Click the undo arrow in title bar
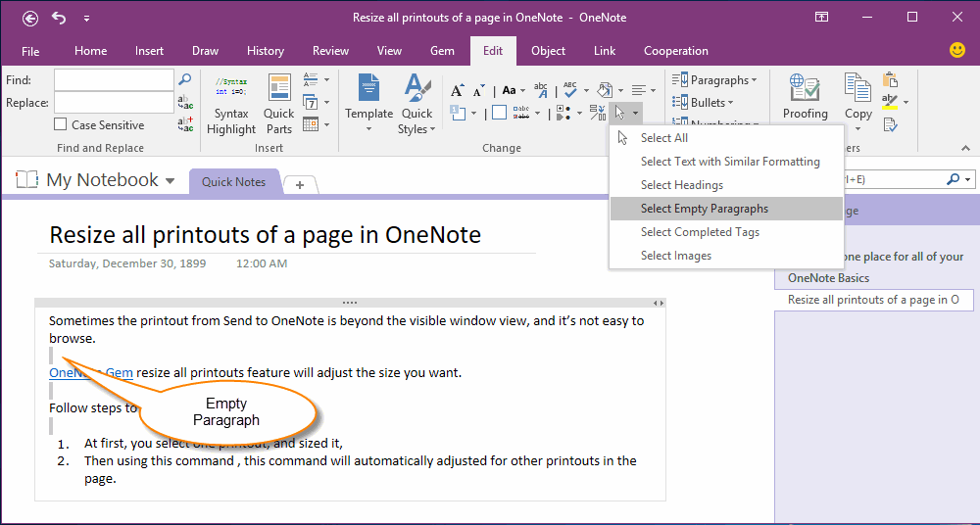Viewport: 980px width, 525px height. (x=59, y=18)
